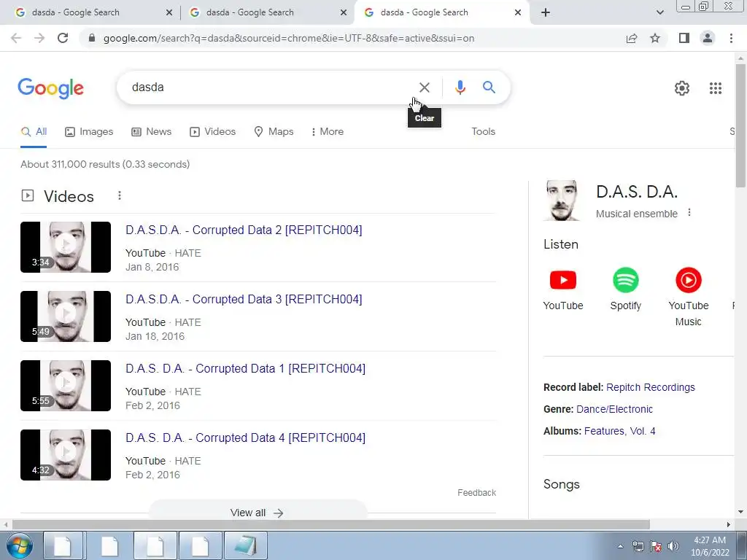This screenshot has height=560, width=747.
Task: Start voice search with microphone icon
Action: click(x=460, y=87)
